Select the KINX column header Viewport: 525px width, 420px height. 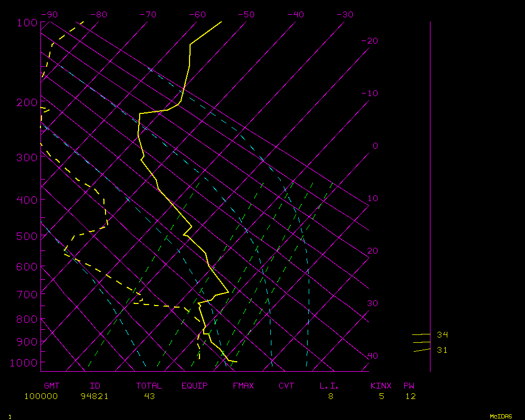[x=381, y=386]
